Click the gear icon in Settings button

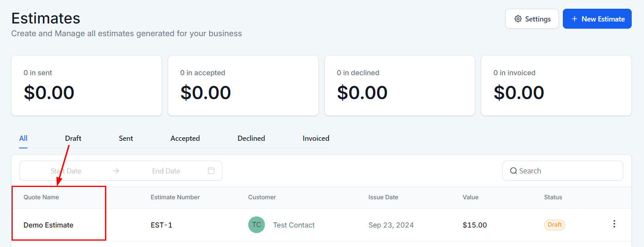518,19
